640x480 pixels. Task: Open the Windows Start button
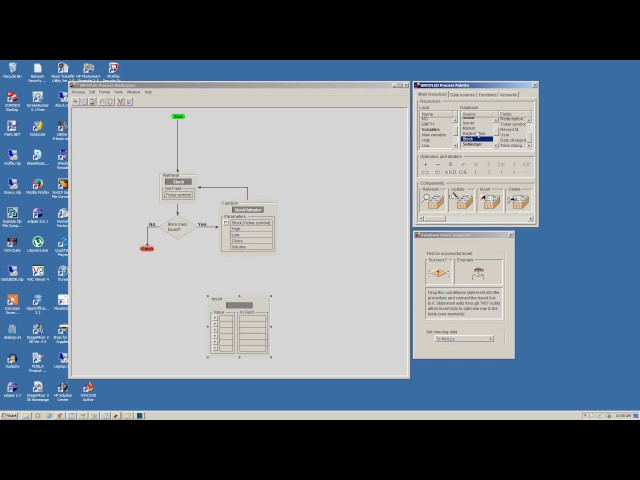9,416
